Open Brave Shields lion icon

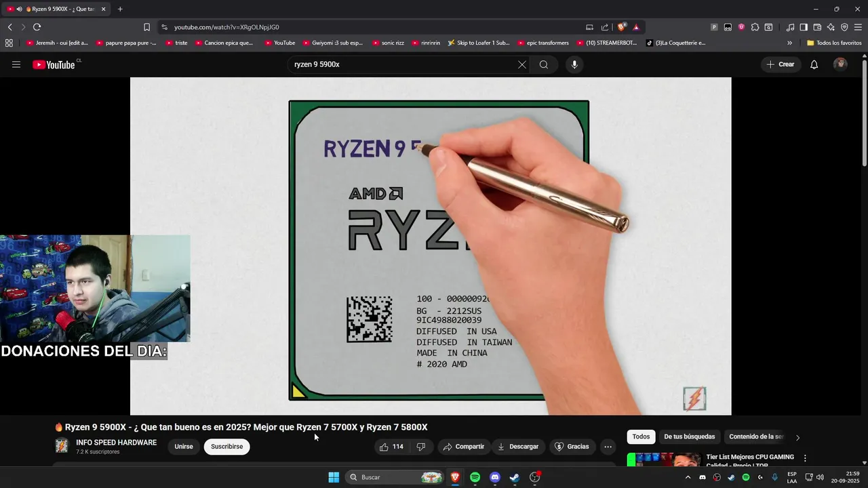pos(621,27)
